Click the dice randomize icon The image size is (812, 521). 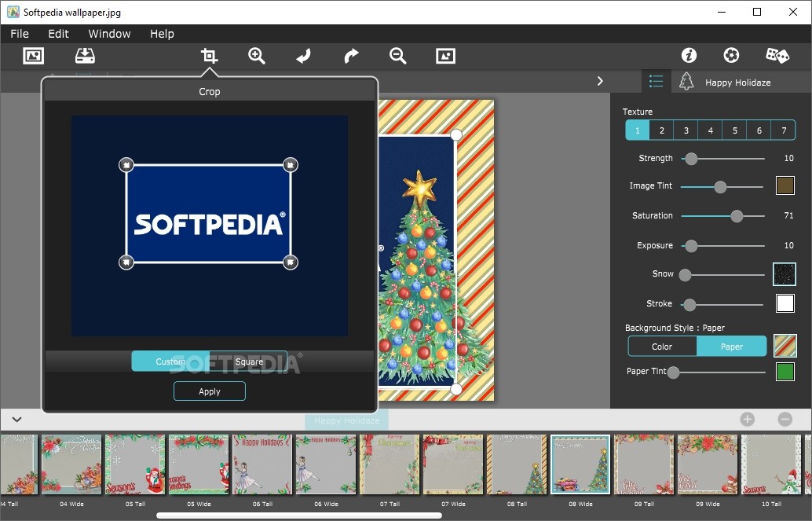(x=777, y=55)
